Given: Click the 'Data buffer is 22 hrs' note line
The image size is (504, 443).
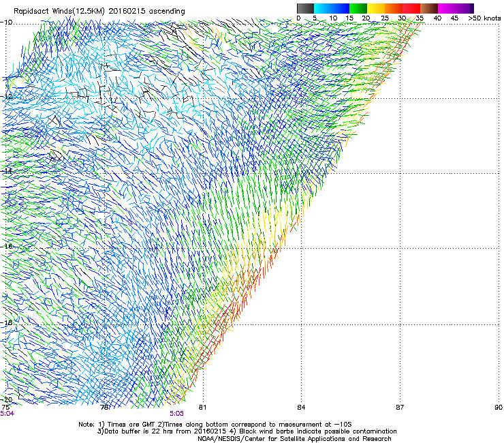Looking at the screenshot, I should click(247, 431).
